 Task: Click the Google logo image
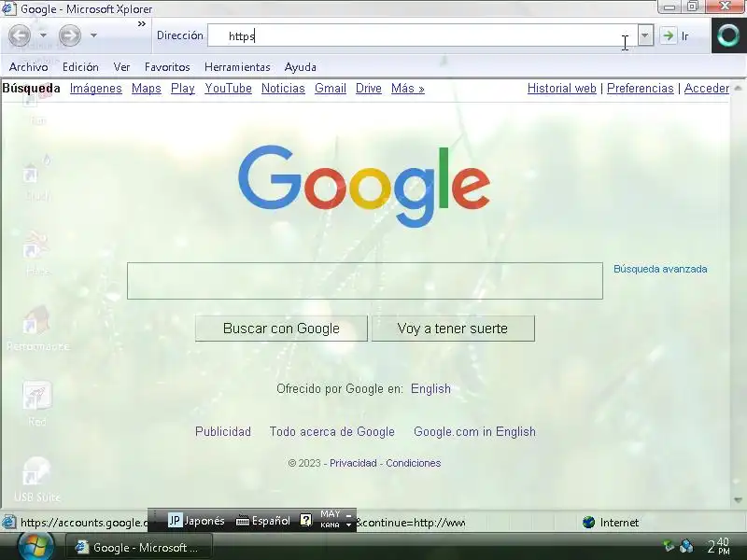[364, 186]
